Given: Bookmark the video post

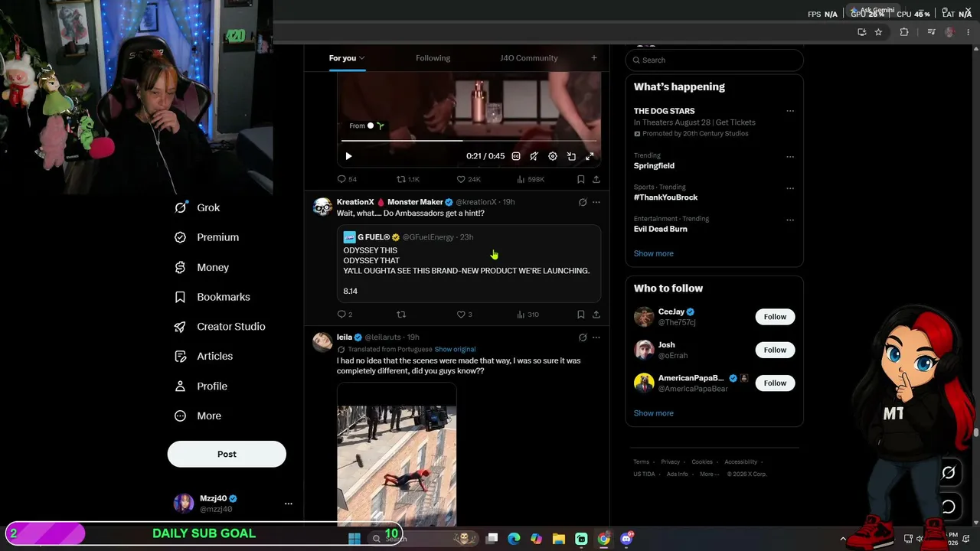Looking at the screenshot, I should (x=581, y=179).
